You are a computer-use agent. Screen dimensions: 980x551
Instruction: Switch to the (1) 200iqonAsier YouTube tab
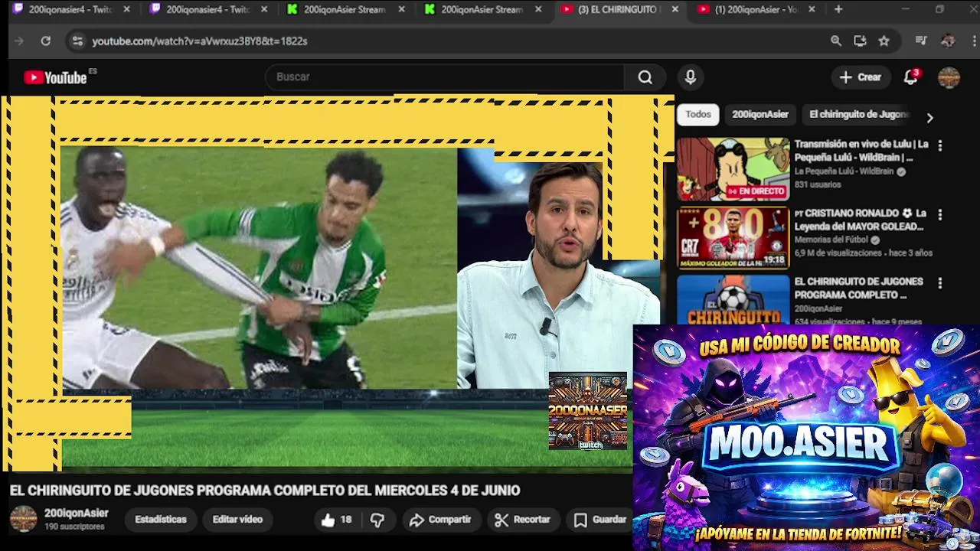[x=756, y=9]
